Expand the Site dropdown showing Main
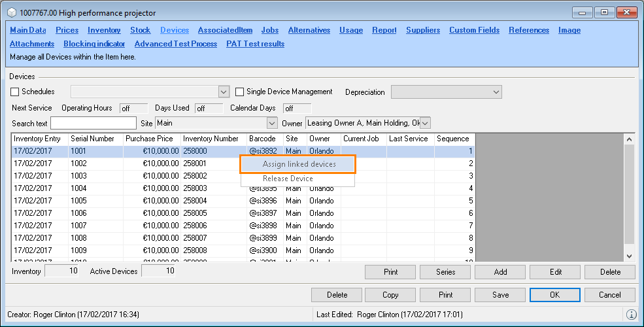This screenshot has height=327, width=644. pyautogui.click(x=272, y=123)
